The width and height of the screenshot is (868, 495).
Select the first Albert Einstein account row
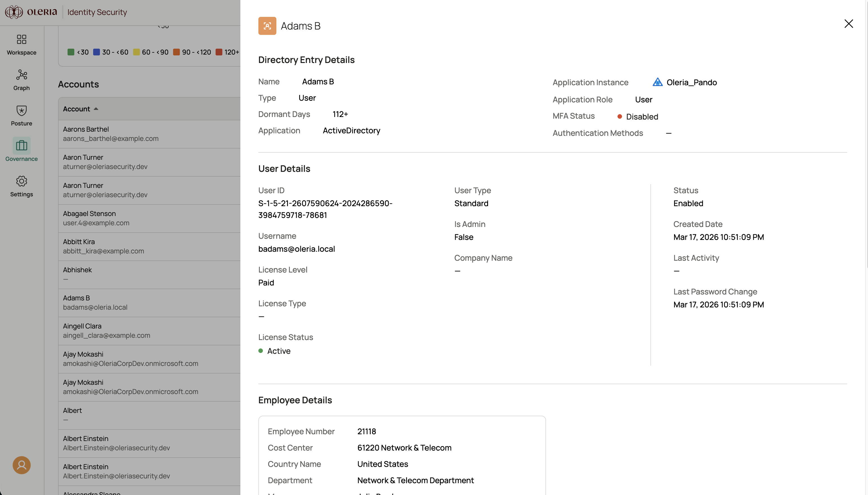click(149, 443)
